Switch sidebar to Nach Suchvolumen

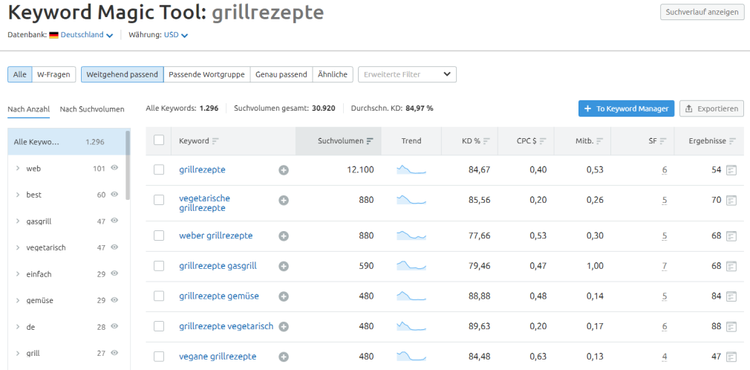point(92,109)
